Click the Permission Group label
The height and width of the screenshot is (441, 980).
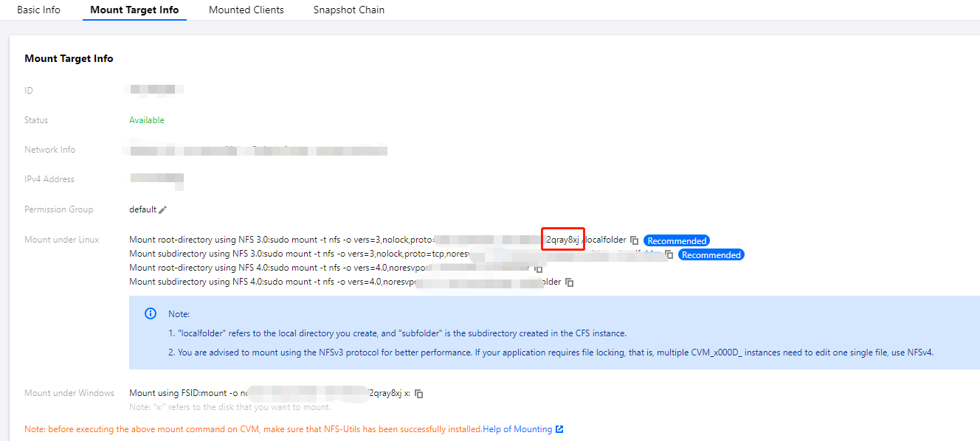pyautogui.click(x=59, y=209)
